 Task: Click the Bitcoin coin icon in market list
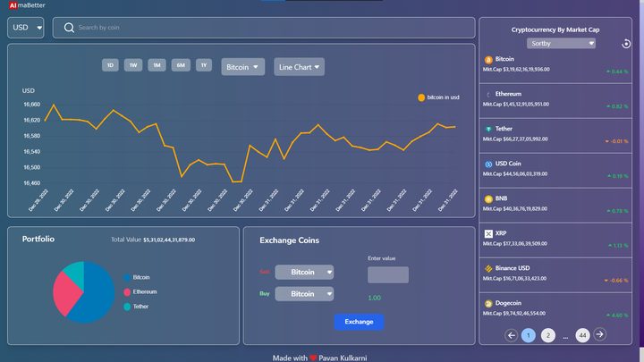pos(488,59)
